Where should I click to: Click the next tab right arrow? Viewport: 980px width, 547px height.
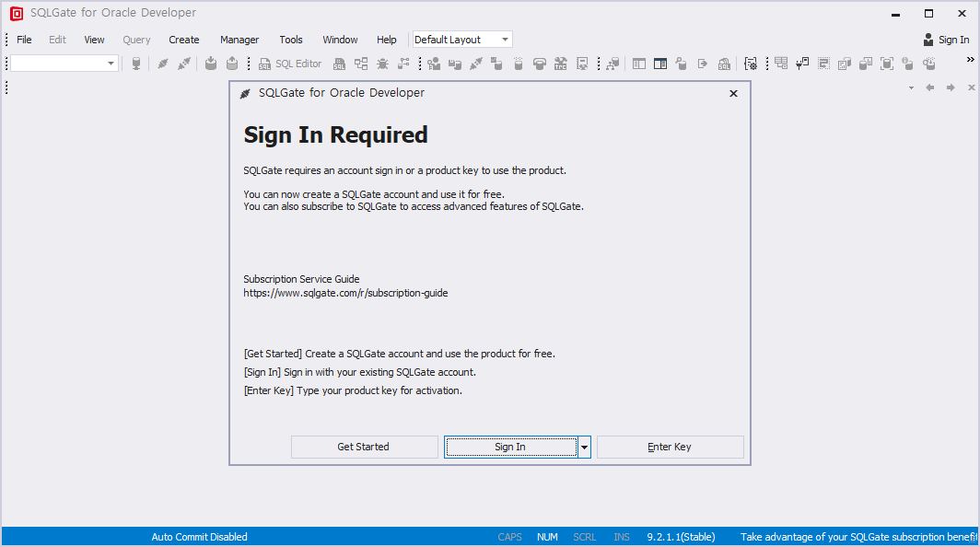click(951, 88)
